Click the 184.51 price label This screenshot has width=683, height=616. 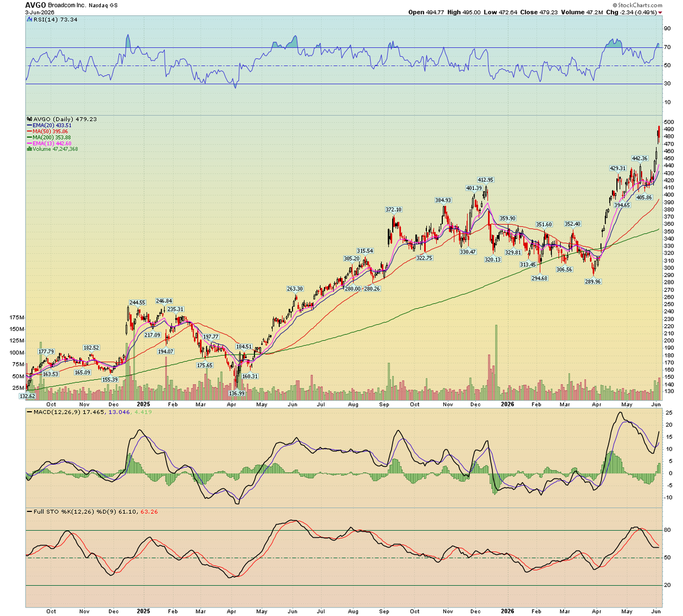point(244,346)
